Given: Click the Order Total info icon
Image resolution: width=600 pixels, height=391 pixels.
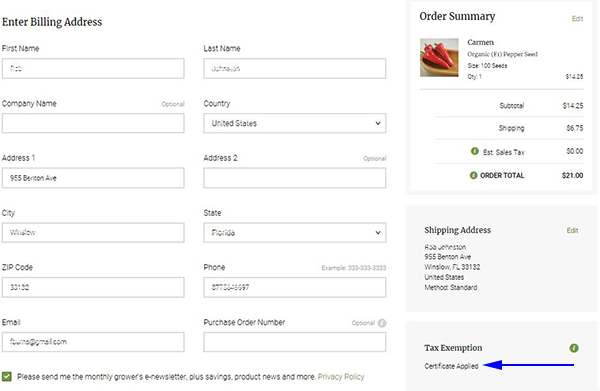Looking at the screenshot, I should point(473,175).
